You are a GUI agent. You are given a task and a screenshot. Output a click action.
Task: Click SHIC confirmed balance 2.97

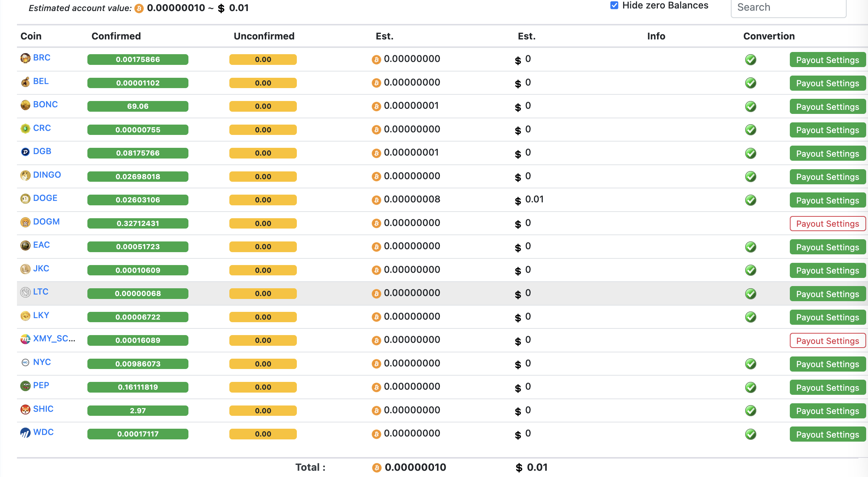[x=138, y=411]
